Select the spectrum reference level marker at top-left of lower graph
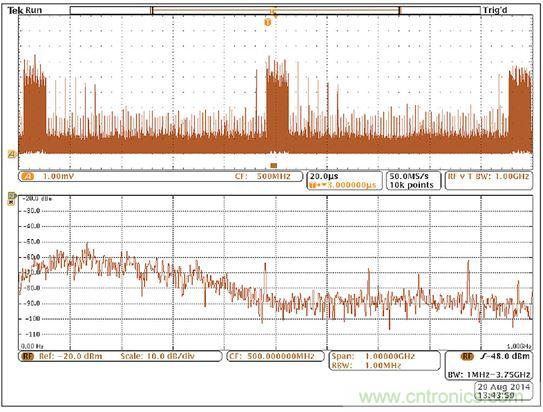The height and width of the screenshot is (412, 543). pos(11,196)
